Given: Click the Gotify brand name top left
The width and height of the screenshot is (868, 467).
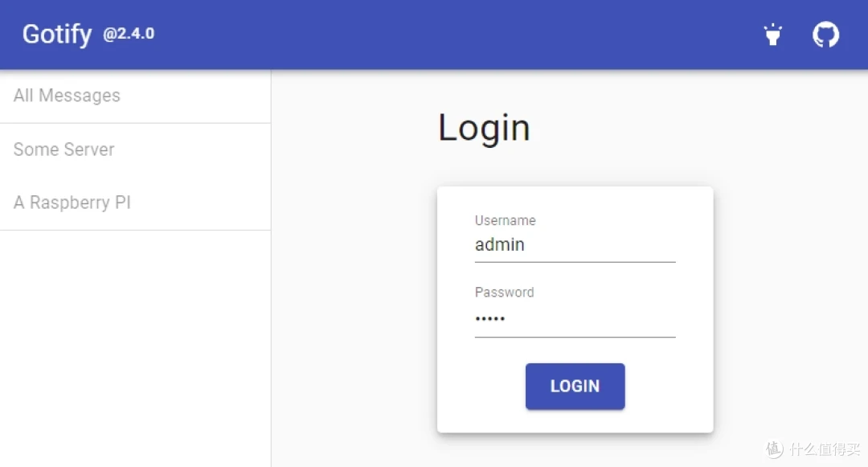Looking at the screenshot, I should 56,34.
